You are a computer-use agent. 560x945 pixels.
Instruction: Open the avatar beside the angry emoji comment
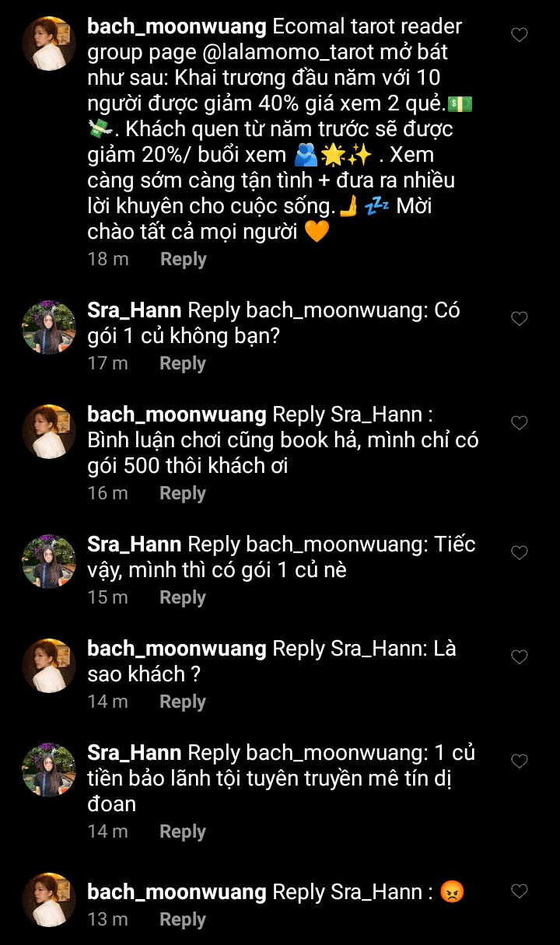[49, 900]
